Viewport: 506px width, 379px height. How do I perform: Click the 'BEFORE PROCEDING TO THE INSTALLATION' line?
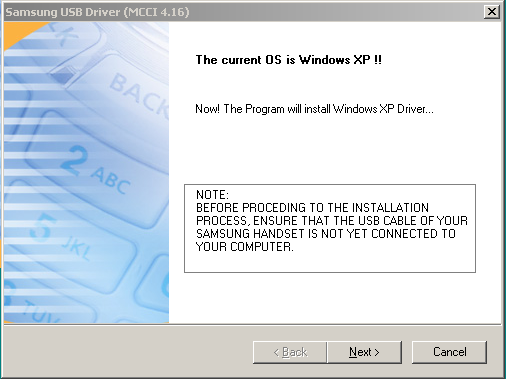pyautogui.click(x=312, y=208)
